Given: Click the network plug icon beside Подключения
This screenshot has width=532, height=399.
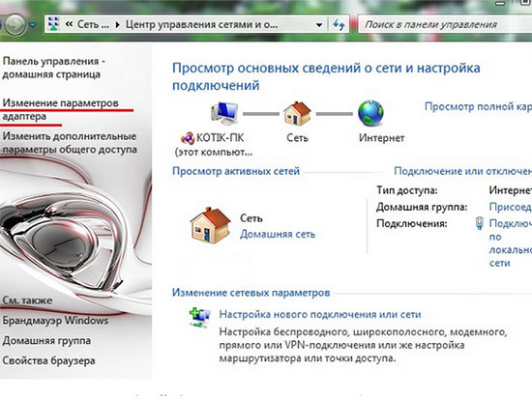Looking at the screenshot, I should (x=480, y=223).
